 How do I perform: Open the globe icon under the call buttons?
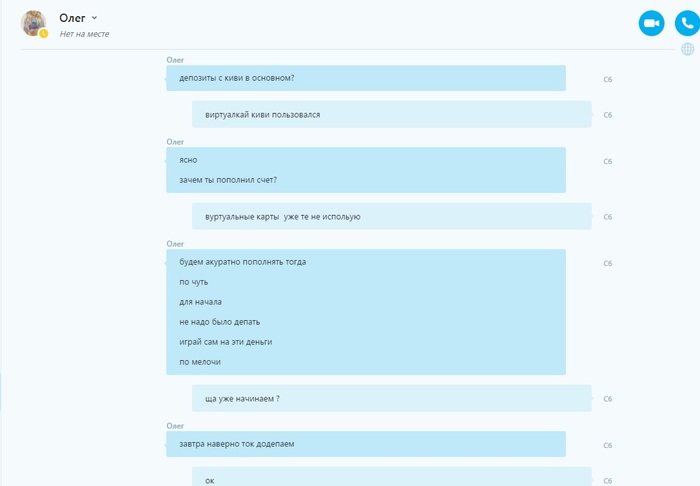(688, 49)
